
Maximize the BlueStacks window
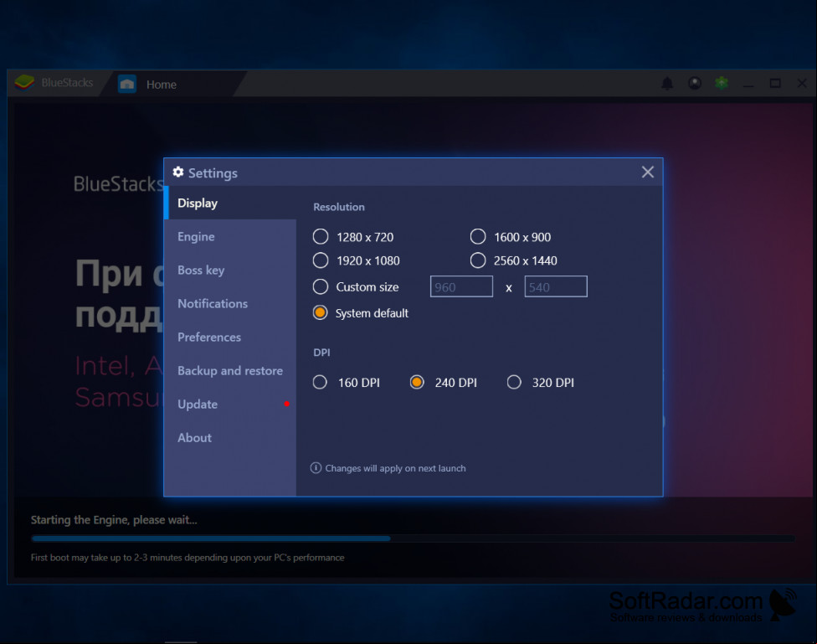click(775, 84)
